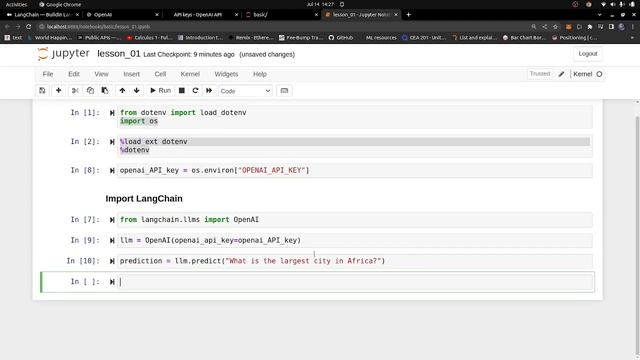Bookmark this page with star icon
Image resolution: width=640 pixels, height=360 pixels.
[x=555, y=27]
